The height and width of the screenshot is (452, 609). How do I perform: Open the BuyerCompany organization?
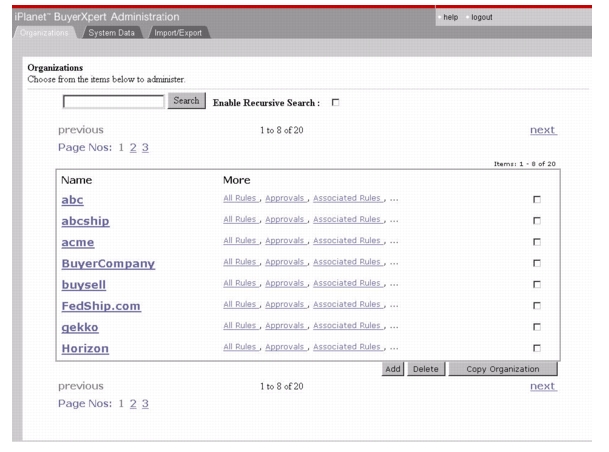(x=108, y=264)
